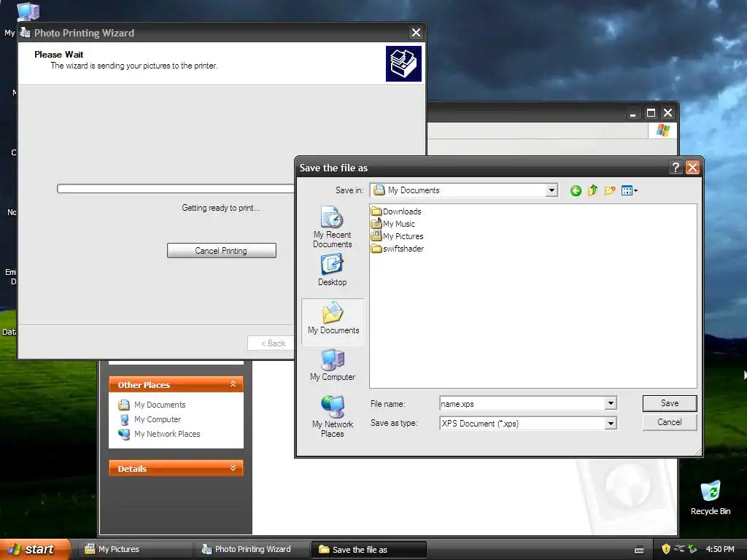Switch to Save the file as taskbar button

pos(368,550)
